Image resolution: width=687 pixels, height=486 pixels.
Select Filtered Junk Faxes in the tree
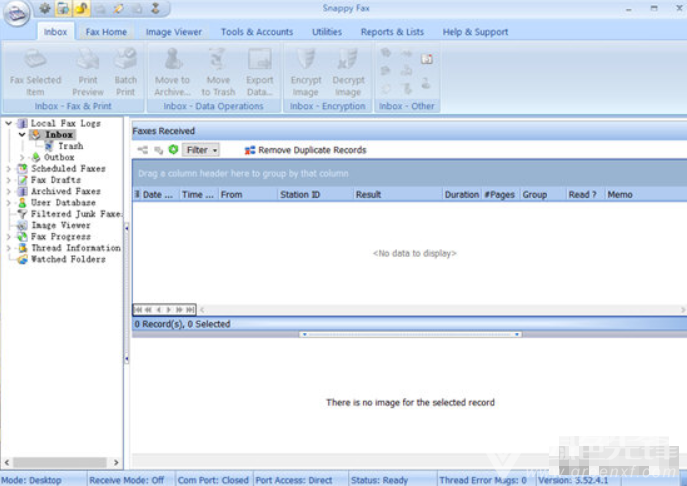pos(76,214)
